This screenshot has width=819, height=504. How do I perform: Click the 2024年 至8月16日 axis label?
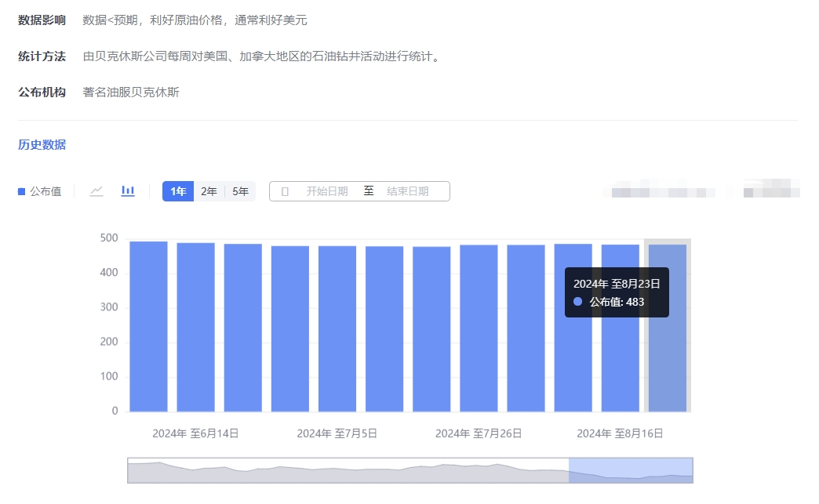[620, 433]
